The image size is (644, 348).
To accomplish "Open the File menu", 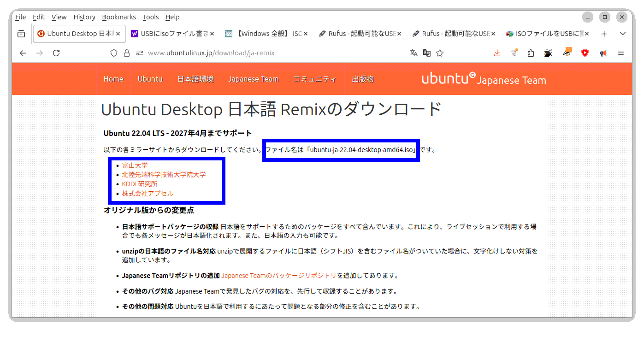I will point(20,17).
